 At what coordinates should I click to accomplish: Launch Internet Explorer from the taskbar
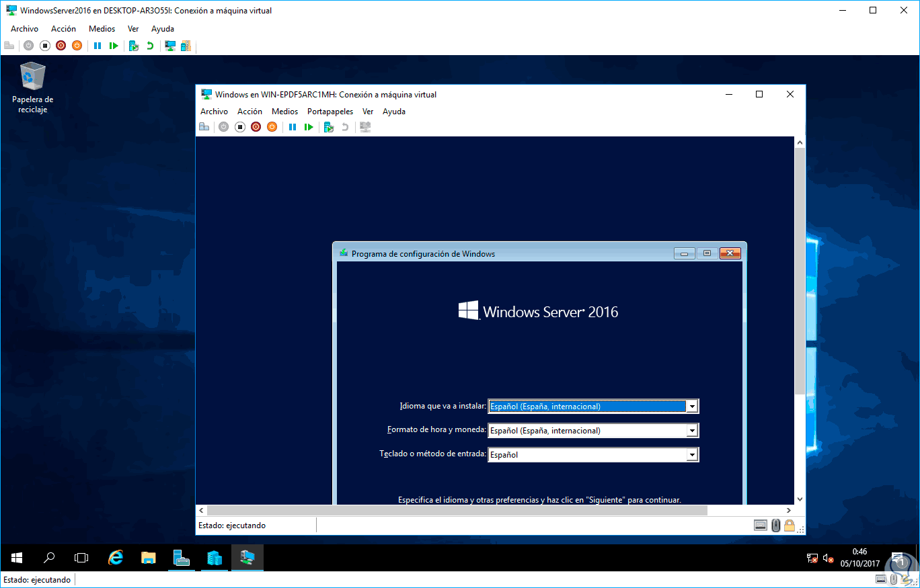click(x=116, y=558)
